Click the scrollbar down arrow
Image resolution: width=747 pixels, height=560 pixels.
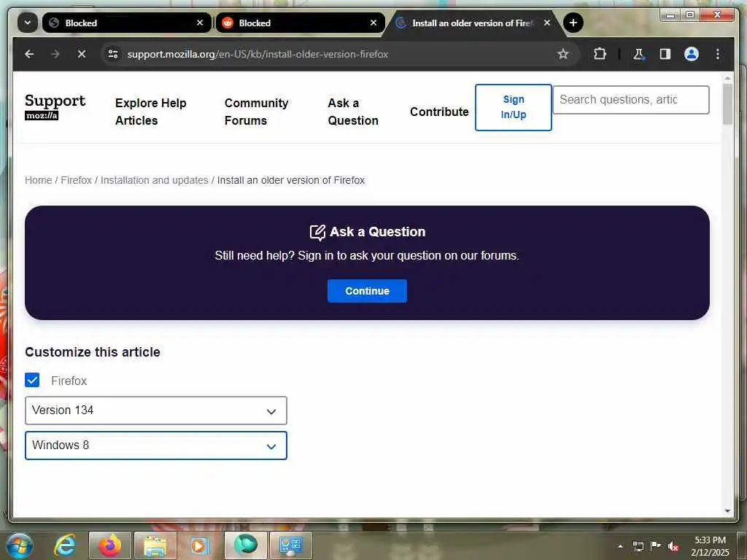[727, 510]
